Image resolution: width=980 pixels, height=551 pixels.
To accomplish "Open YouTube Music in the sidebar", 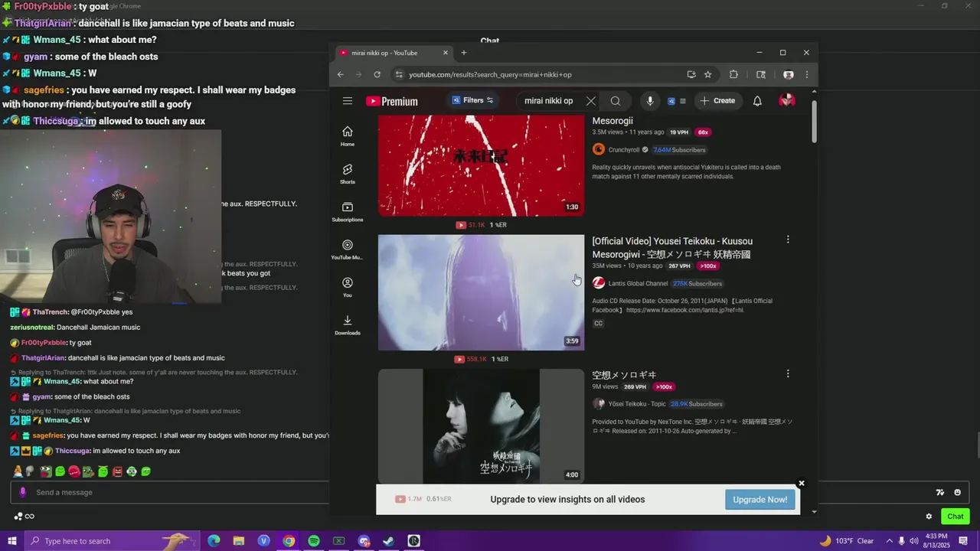I will 348,249.
